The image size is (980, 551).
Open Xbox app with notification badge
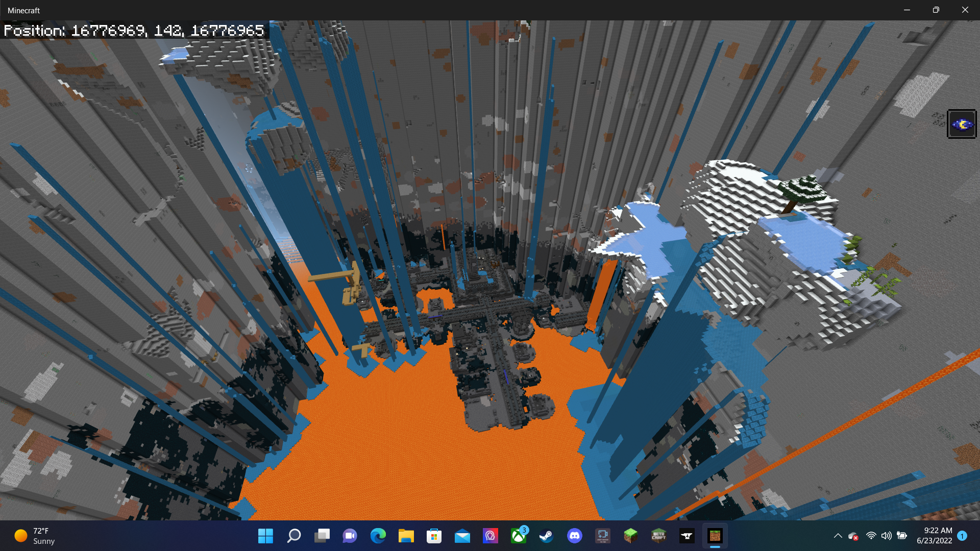(519, 536)
